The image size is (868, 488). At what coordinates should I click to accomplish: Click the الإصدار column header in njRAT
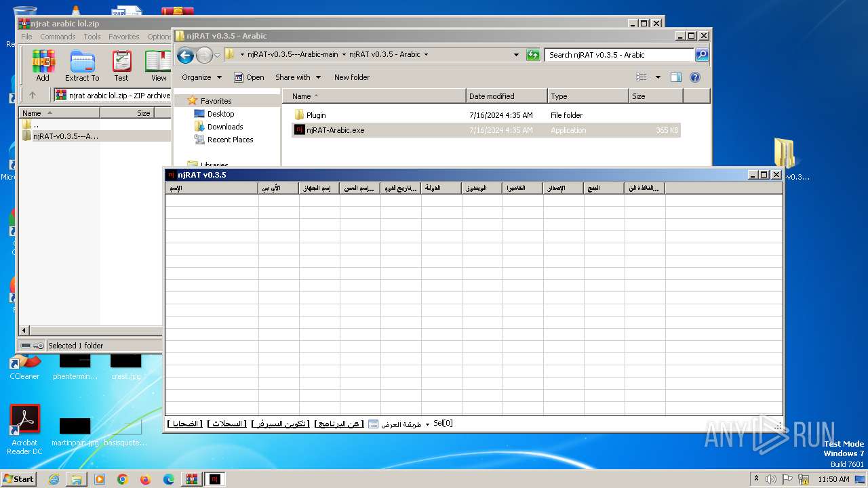[x=564, y=188]
